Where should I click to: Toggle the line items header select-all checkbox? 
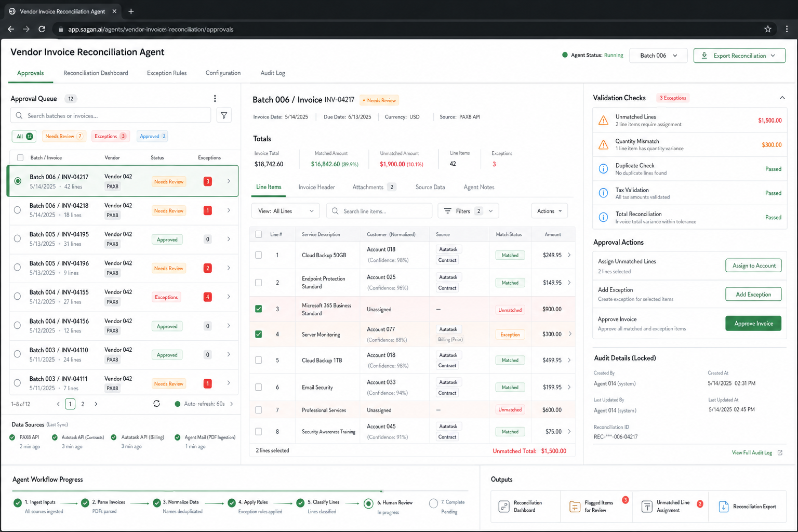(x=258, y=234)
